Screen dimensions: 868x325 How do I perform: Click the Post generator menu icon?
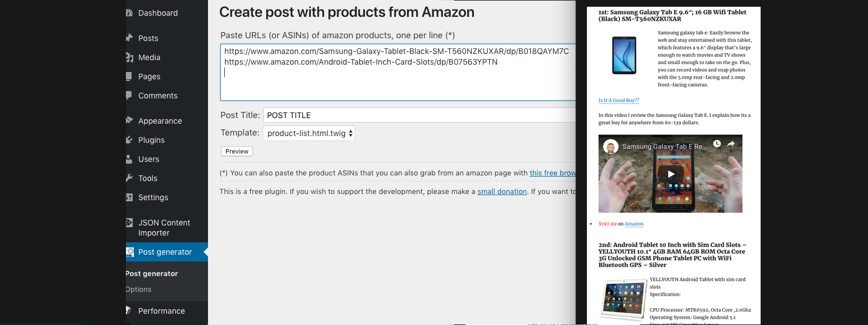129,252
